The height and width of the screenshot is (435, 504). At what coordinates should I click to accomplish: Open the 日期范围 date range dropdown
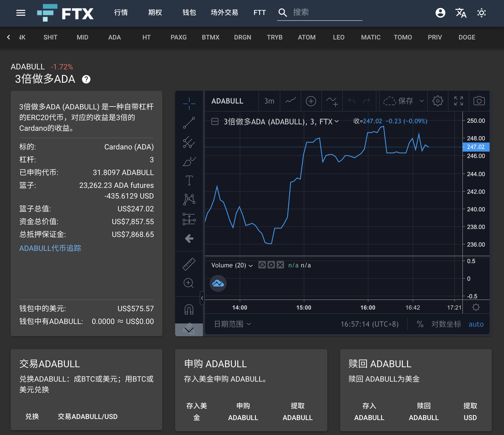(x=233, y=324)
